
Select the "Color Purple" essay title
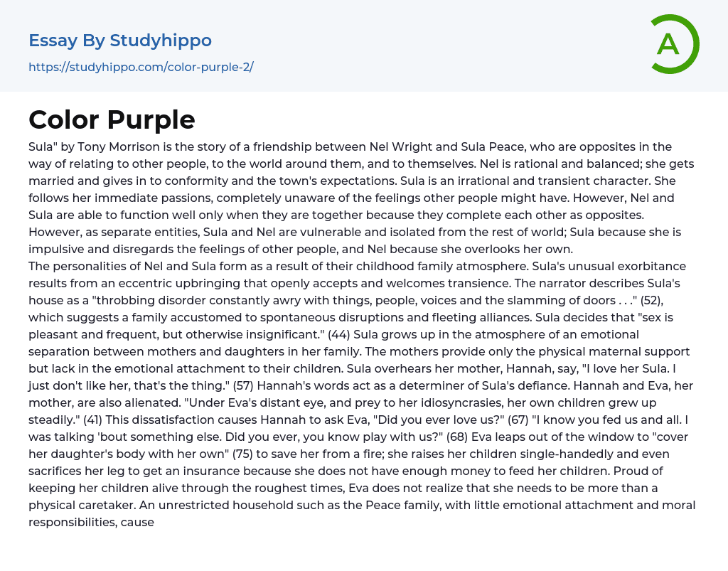pyautogui.click(x=112, y=119)
